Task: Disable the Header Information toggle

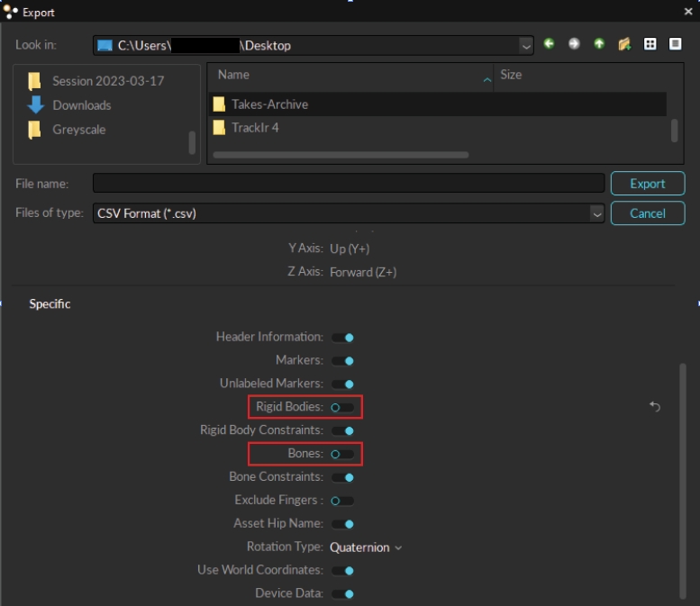Action: tap(342, 338)
